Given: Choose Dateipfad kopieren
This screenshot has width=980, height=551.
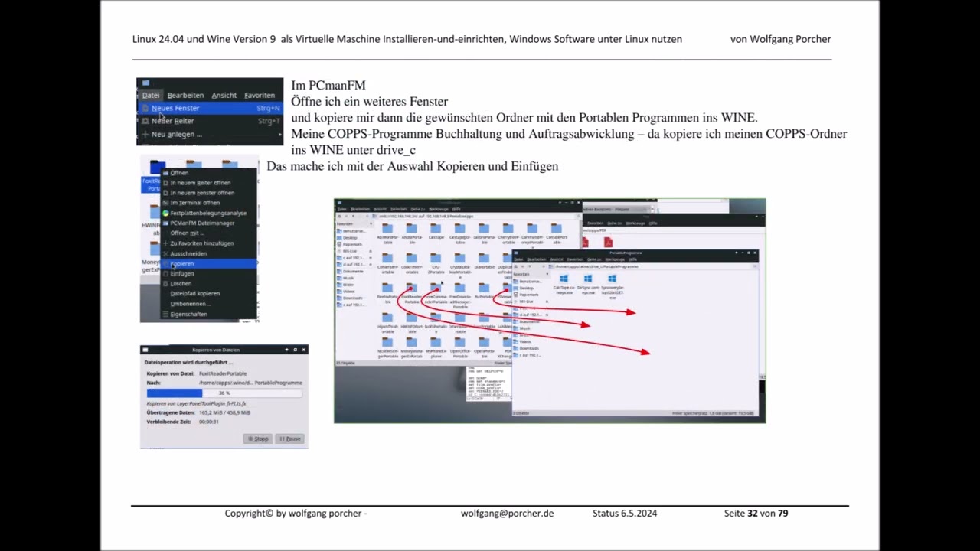Looking at the screenshot, I should (208, 293).
